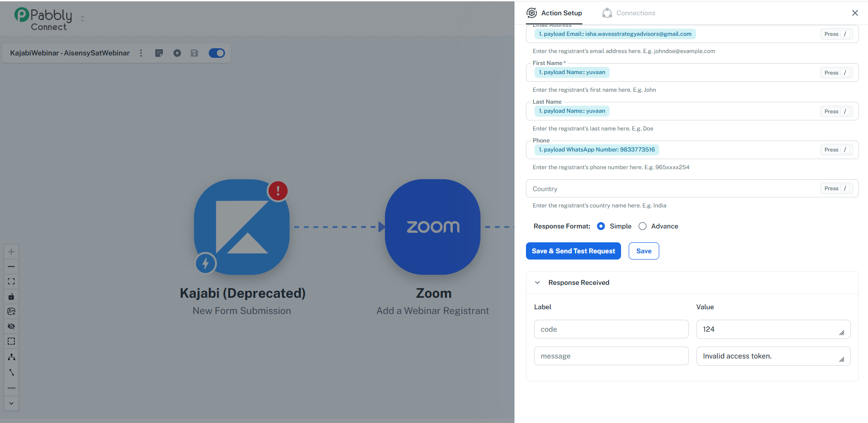Click the Phone input field
868x423 pixels.
(692, 150)
